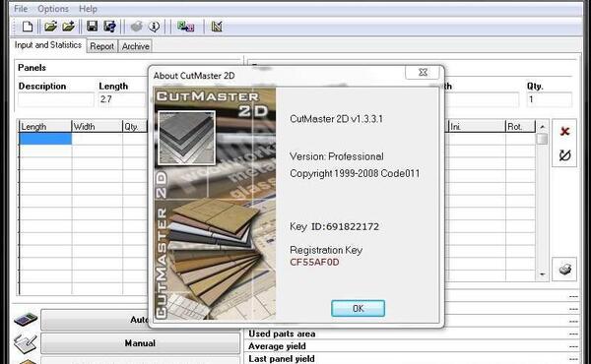Click the Qty. field showing 1
The height and width of the screenshot is (364, 591).
click(550, 99)
